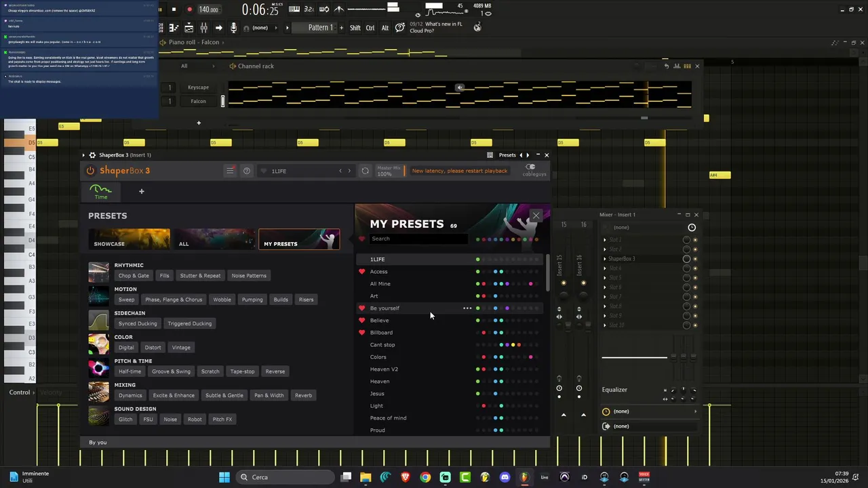Screen dimensions: 868x488
Task: Open the FL wrapper Presets menu
Action: pos(507,155)
